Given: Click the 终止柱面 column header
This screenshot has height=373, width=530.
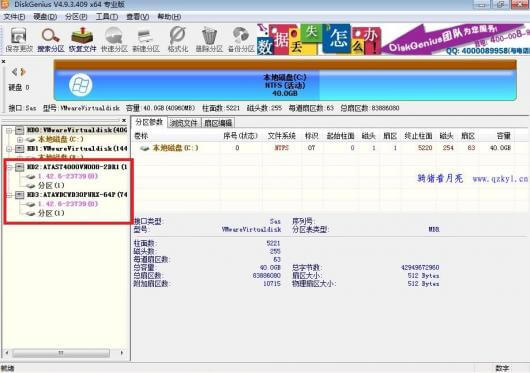Looking at the screenshot, I should [418, 136].
